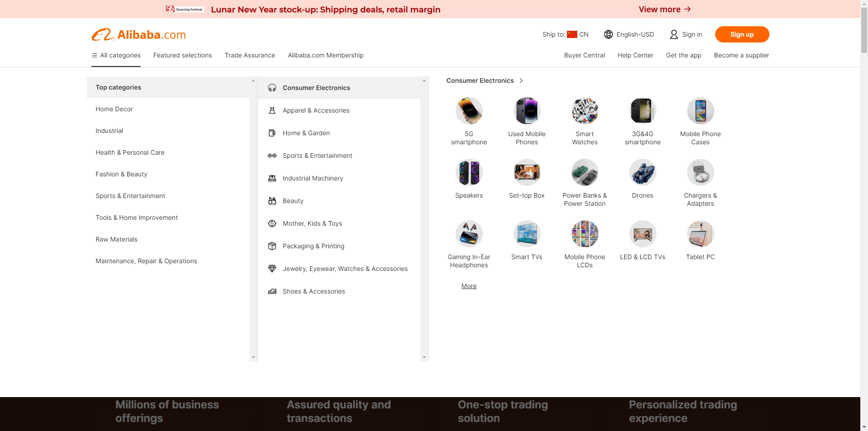Click the China flag ship-to icon
868x431 pixels.
[572, 34]
